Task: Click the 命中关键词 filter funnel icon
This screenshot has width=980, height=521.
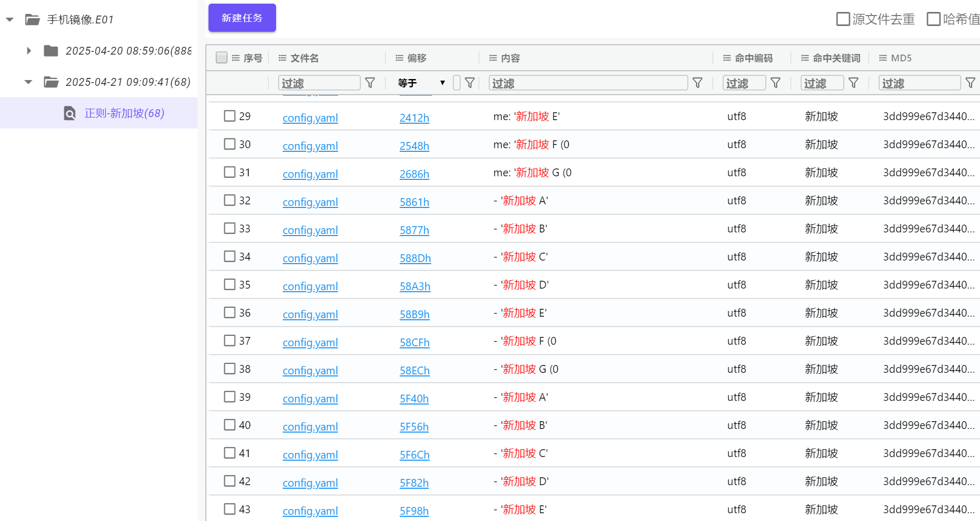Action: tap(854, 83)
